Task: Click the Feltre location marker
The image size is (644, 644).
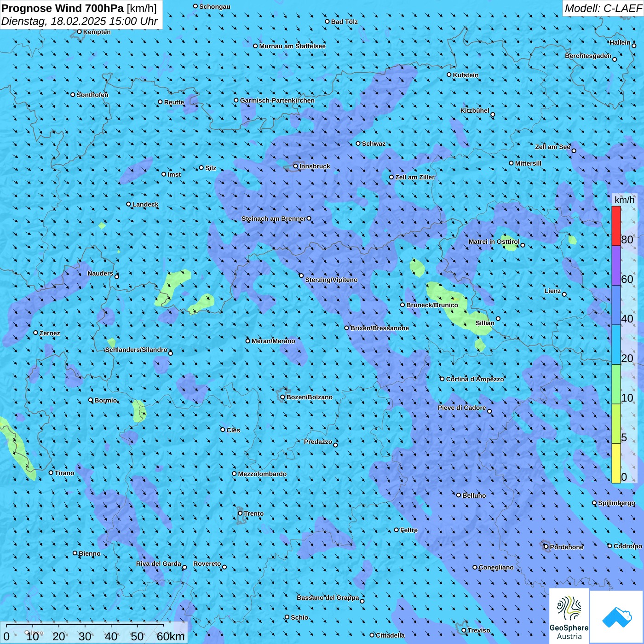Action: point(397,529)
